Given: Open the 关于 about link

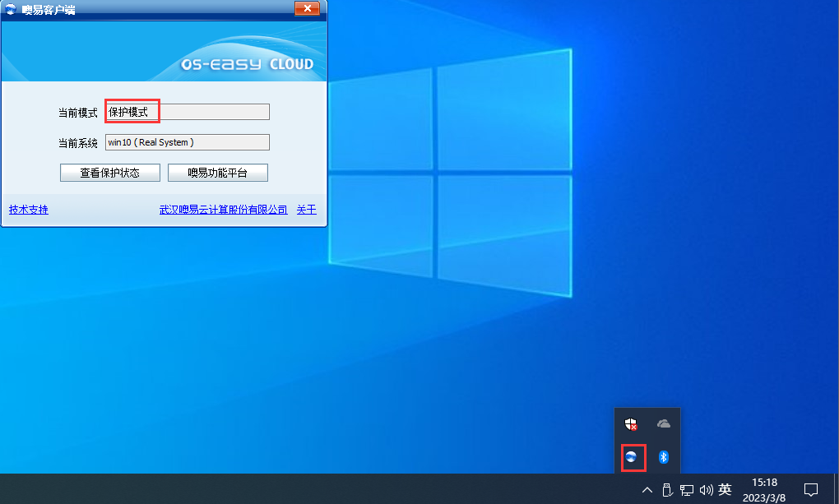Looking at the screenshot, I should coord(306,210).
